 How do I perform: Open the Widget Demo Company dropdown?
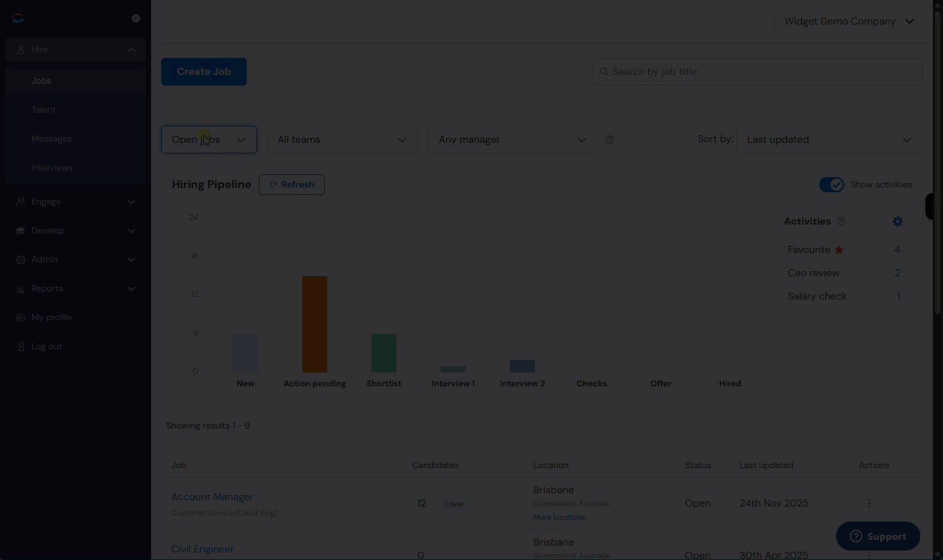[x=849, y=21]
